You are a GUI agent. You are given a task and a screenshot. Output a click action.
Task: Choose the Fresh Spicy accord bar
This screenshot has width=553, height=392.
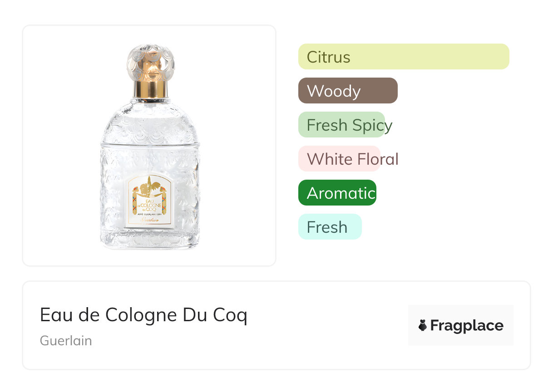(x=341, y=125)
